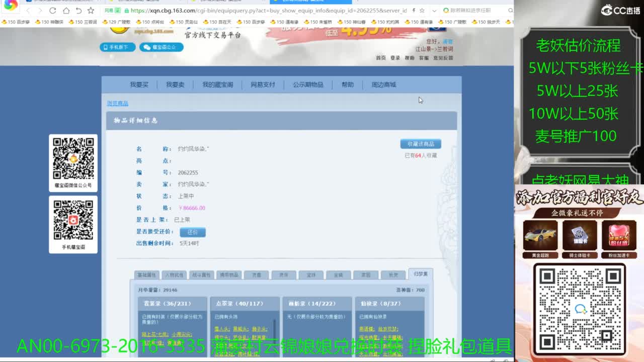Click the multicolor browser logo icon

point(11,6)
